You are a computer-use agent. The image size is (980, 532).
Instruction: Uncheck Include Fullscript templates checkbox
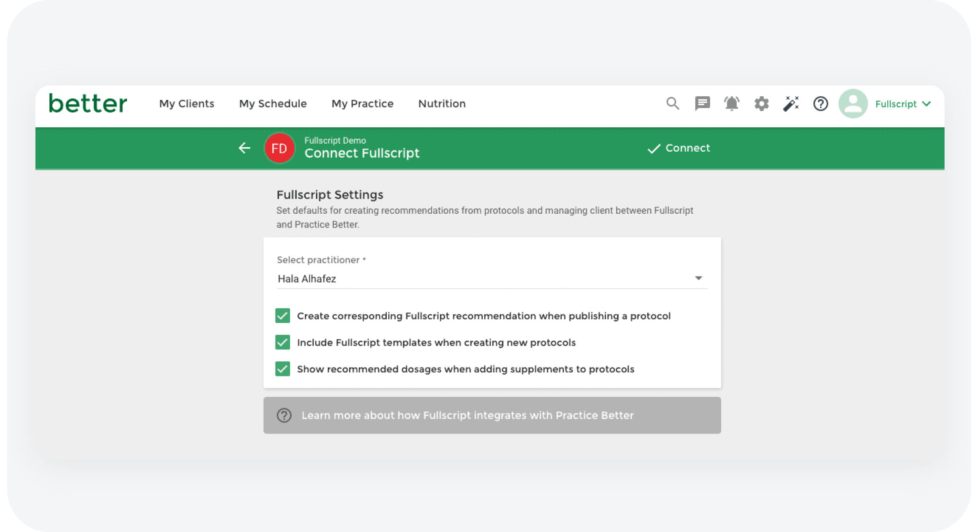pos(283,343)
